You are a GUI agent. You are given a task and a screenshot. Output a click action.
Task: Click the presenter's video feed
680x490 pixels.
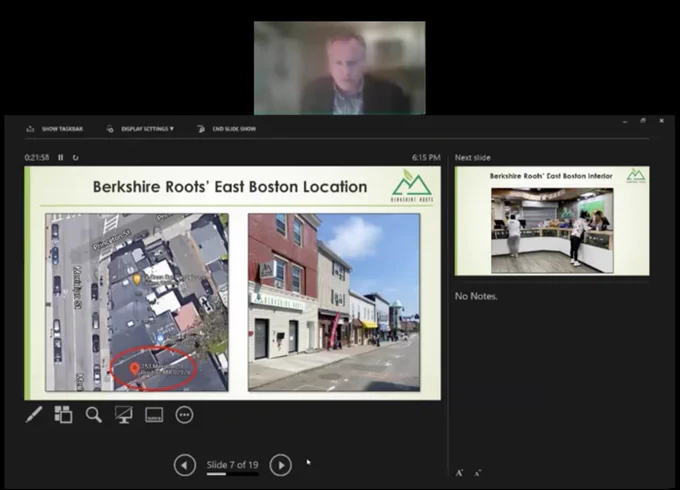(340, 68)
